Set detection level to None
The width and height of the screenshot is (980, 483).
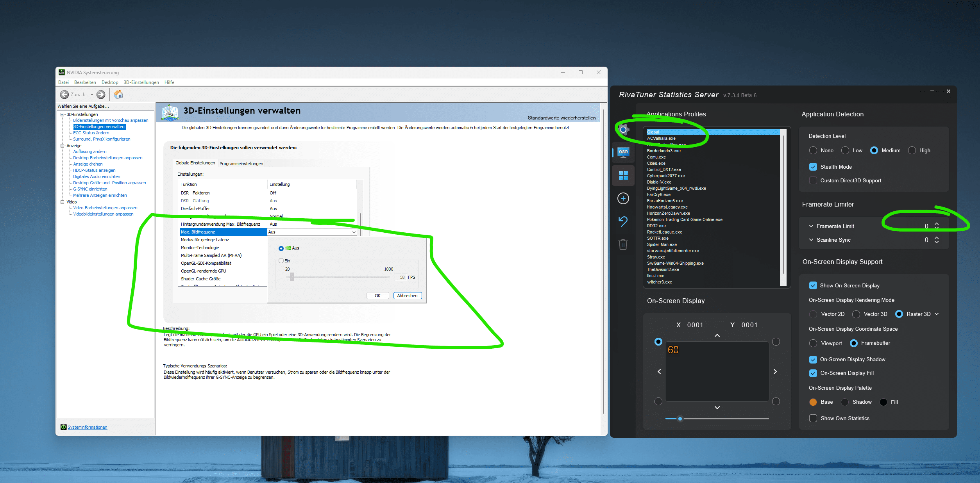click(813, 150)
